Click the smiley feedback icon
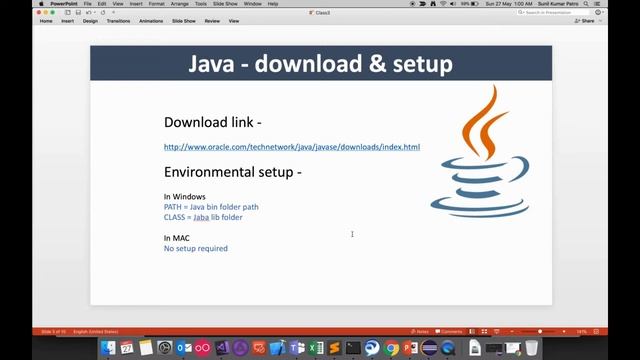Viewport: 640px width, 360px height. pos(598,13)
